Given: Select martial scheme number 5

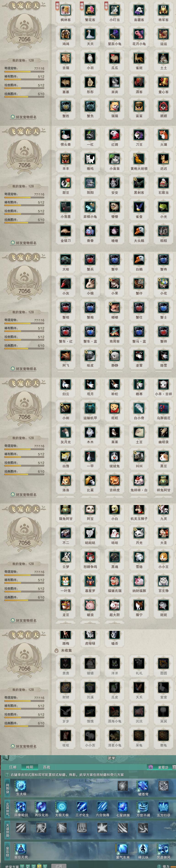Looking at the screenshot, I should 45,866.
